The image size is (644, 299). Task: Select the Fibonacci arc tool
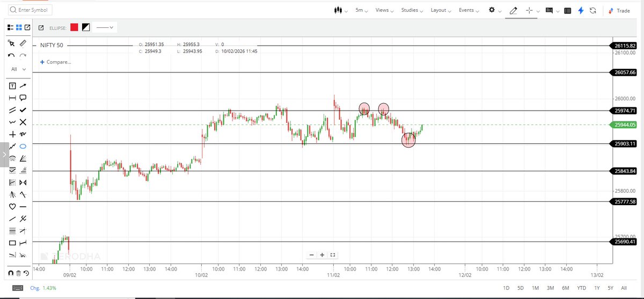click(x=13, y=158)
